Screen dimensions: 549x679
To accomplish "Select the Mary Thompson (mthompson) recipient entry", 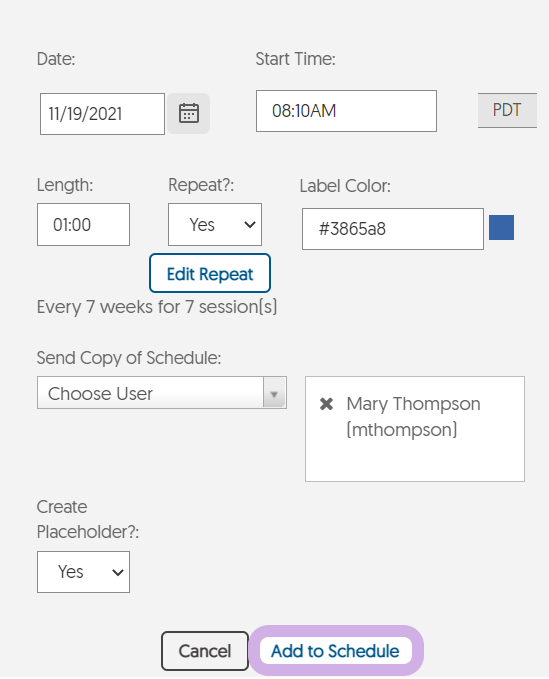I will click(413, 417).
